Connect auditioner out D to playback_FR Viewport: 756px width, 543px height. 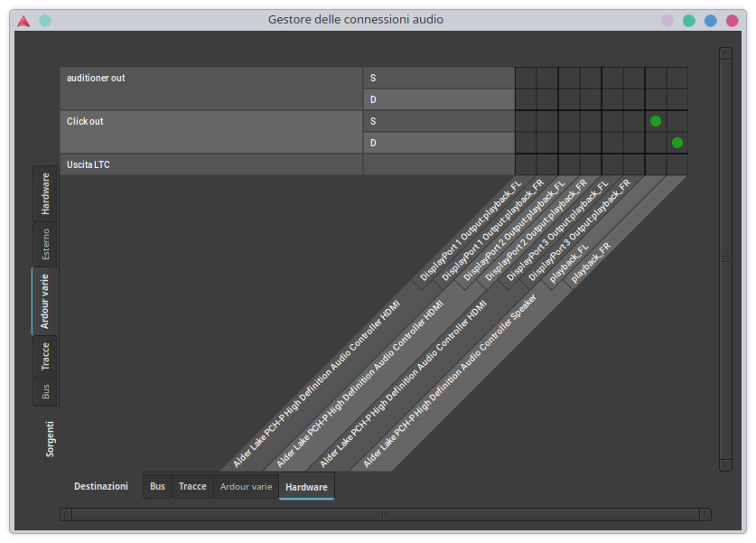(x=677, y=99)
